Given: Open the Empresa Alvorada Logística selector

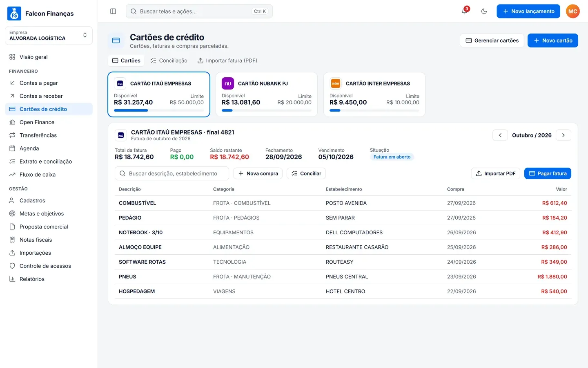Looking at the screenshot, I should point(49,36).
